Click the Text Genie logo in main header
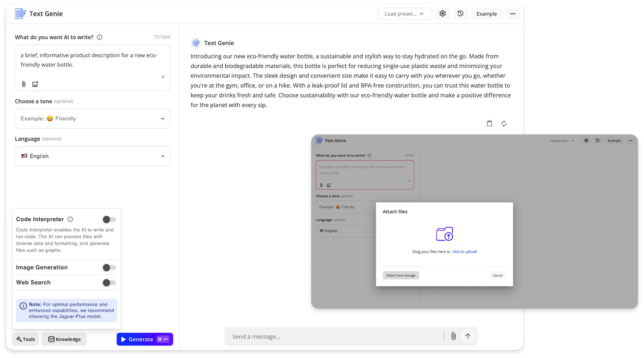 tap(20, 14)
